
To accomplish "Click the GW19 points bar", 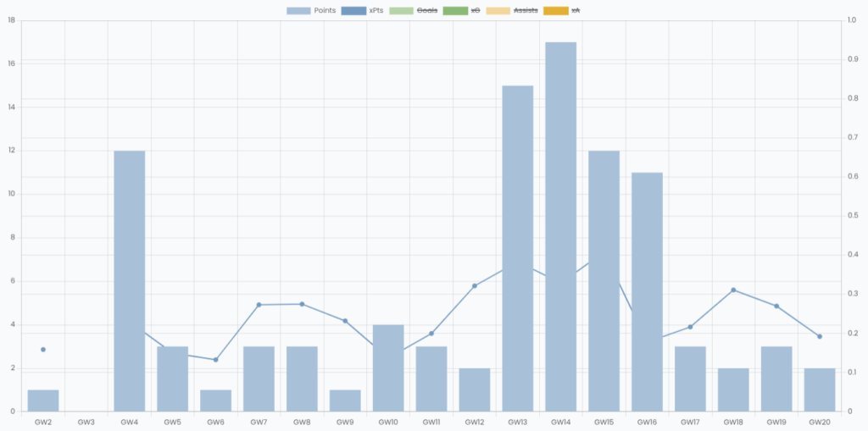I will 776,379.
